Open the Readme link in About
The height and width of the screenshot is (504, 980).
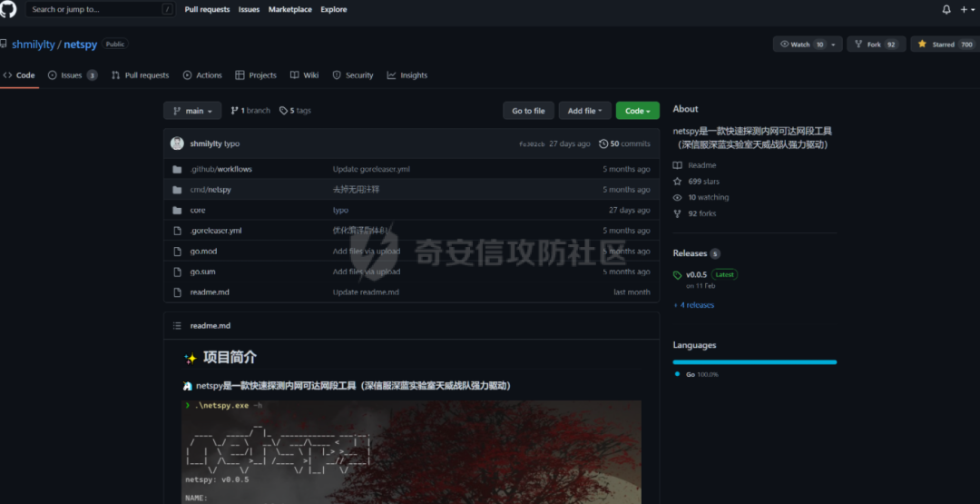(695, 165)
